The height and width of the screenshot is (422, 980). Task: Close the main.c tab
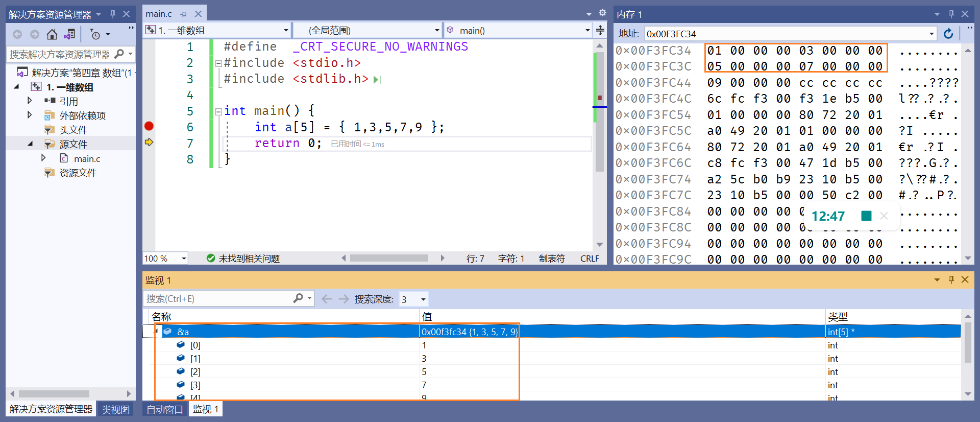tap(199, 14)
